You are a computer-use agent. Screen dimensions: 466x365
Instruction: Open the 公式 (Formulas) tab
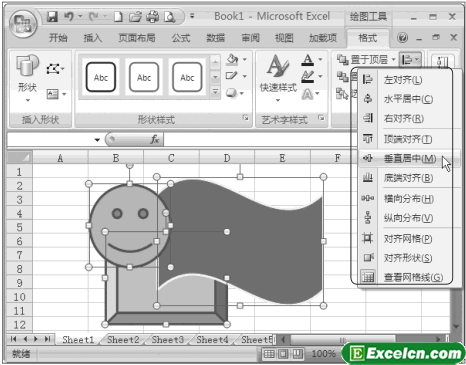(181, 38)
